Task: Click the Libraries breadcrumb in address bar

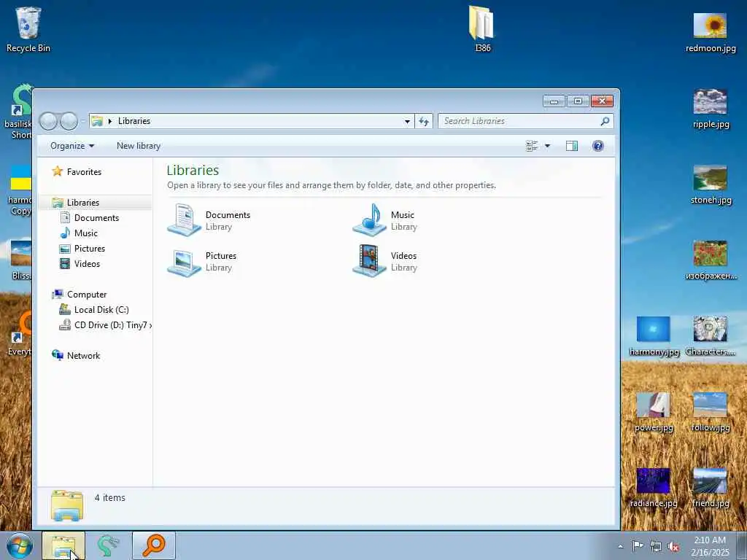Action: tap(134, 121)
